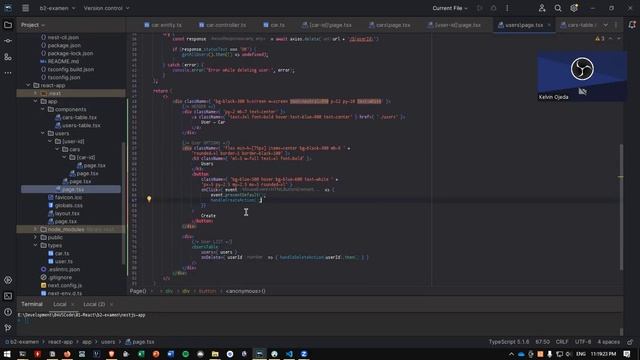Screen dimensions: 640x360
Task: Open editor tabs more options menu
Action: tap(616, 25)
